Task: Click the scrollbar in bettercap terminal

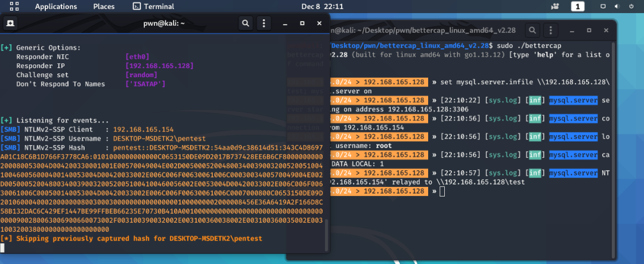Action: pos(613,149)
